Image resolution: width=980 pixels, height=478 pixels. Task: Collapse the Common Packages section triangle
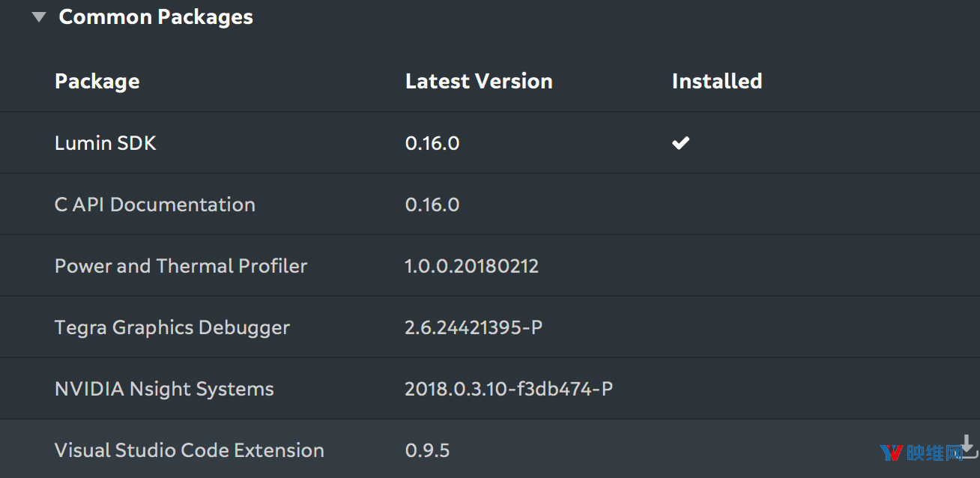39,17
